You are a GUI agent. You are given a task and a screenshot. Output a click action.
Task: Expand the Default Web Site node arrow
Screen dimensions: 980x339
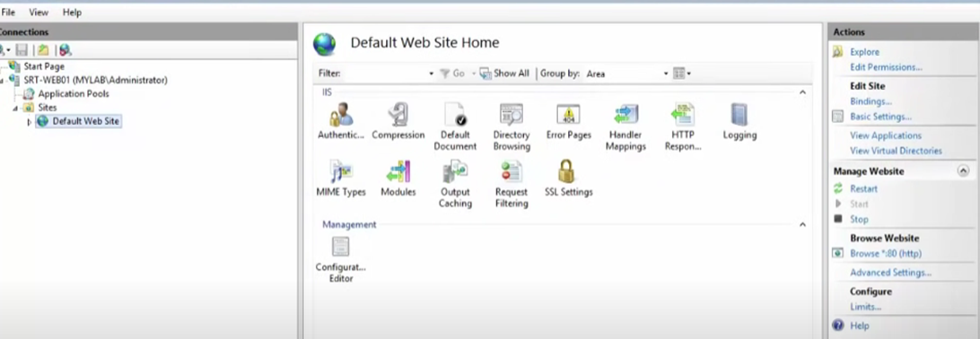(29, 122)
